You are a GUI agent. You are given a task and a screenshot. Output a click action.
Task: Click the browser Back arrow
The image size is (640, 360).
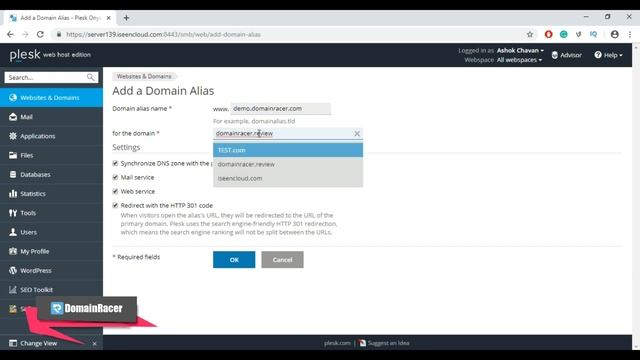tap(10, 34)
